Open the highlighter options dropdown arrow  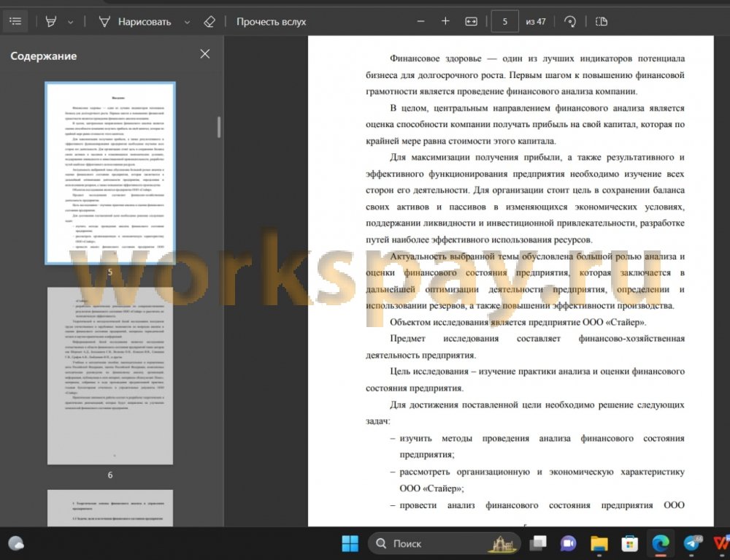click(x=70, y=22)
